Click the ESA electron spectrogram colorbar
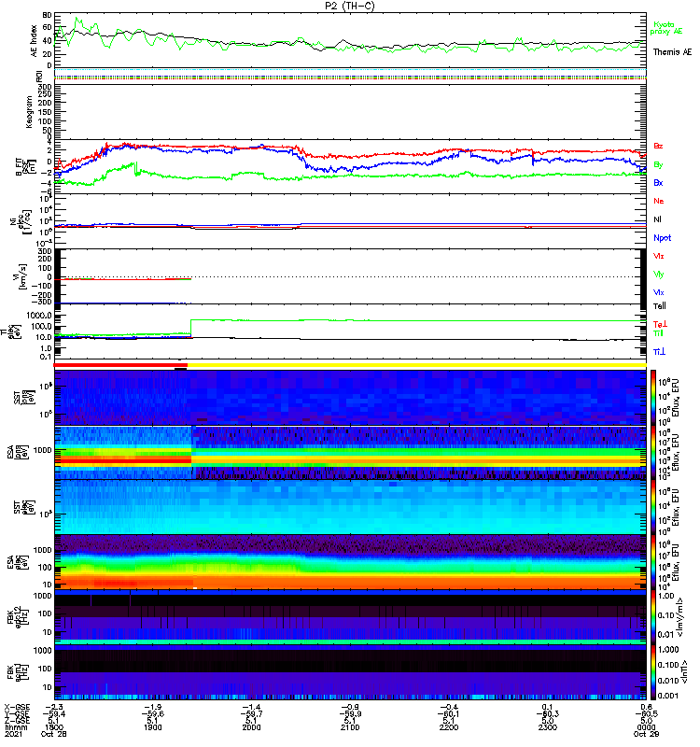Image resolution: width=700 pixels, height=747 pixels. (x=653, y=562)
